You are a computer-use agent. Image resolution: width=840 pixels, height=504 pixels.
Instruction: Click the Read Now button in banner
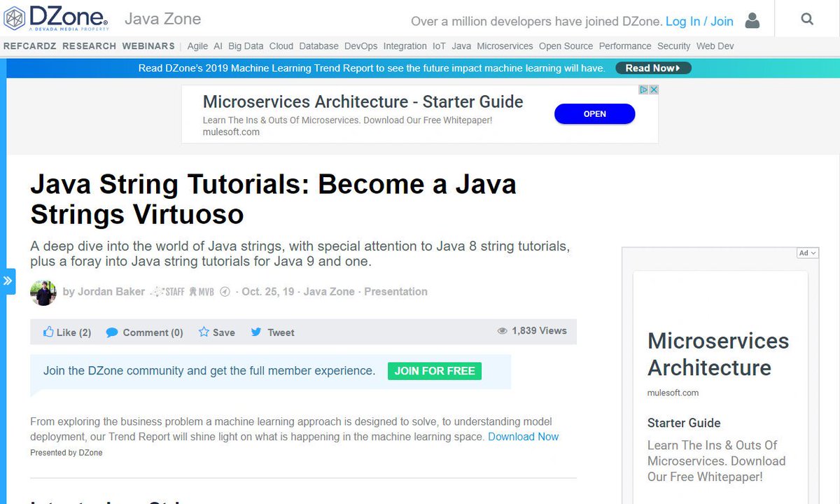coord(653,68)
